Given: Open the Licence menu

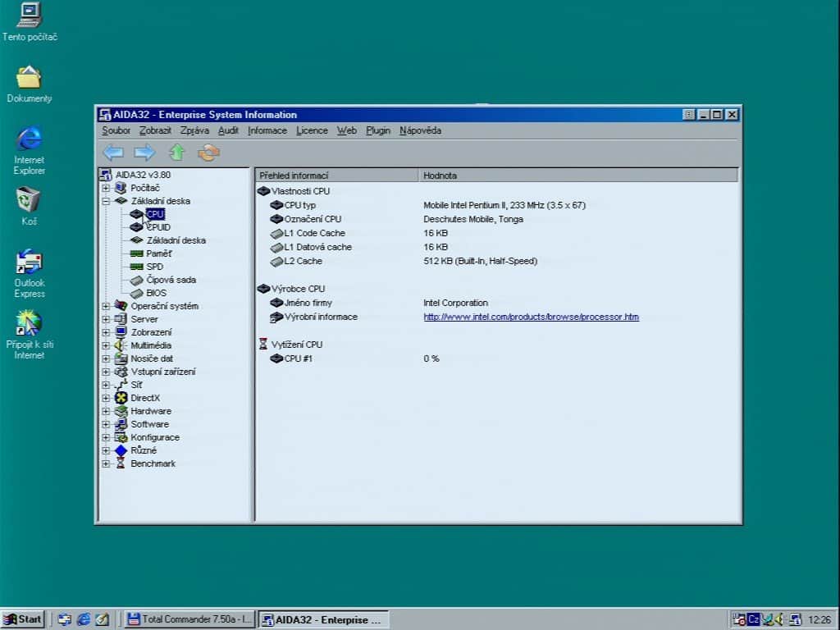Looking at the screenshot, I should [312, 130].
